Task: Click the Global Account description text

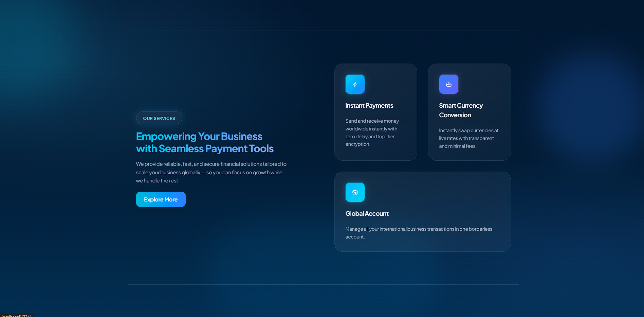Action: point(419,233)
